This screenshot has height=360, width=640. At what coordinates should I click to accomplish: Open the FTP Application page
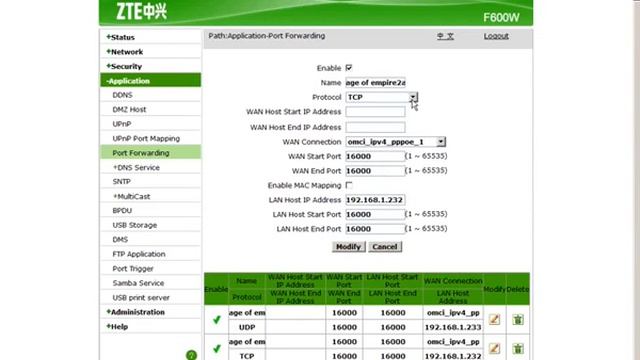pyautogui.click(x=139, y=254)
